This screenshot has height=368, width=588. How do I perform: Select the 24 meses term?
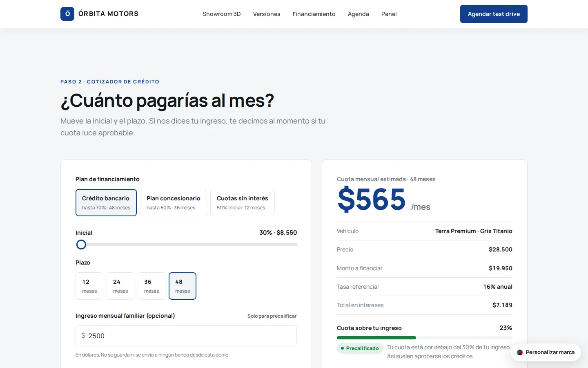(120, 286)
